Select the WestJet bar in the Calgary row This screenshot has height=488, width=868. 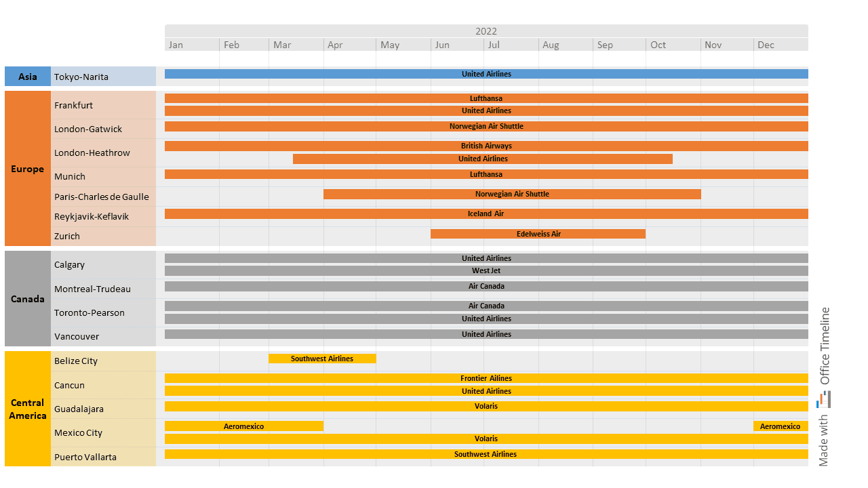tap(486, 270)
